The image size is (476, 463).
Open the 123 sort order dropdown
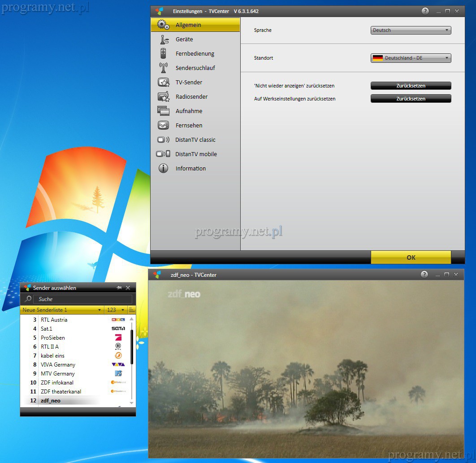coord(116,310)
